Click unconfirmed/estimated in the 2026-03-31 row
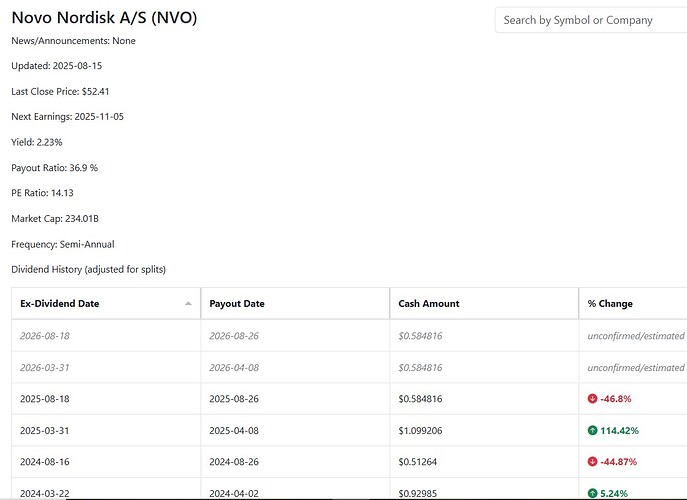687x500 pixels. (636, 367)
